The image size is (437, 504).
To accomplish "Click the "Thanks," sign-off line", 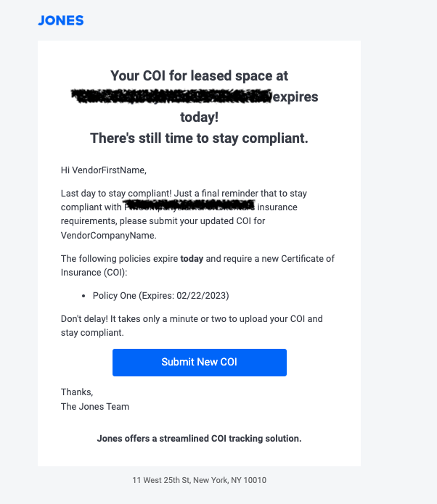I will pyautogui.click(x=77, y=392).
